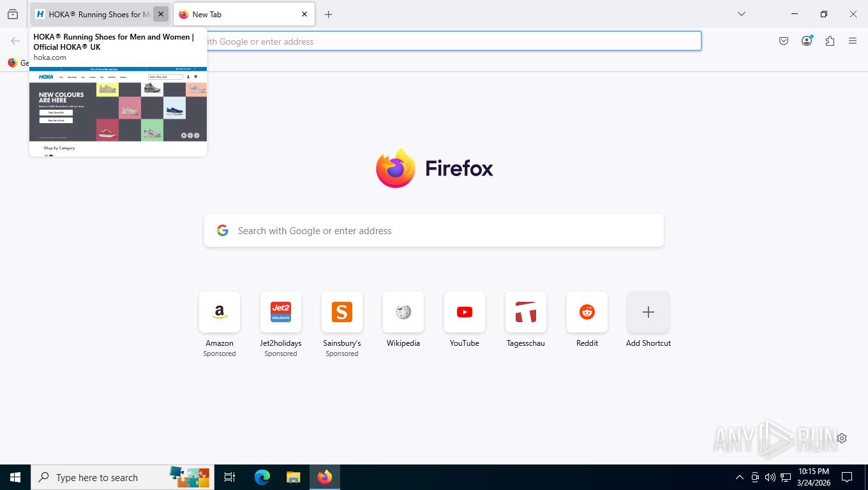Switch to the HOKA Running Shoes tab
The image size is (868, 490).
click(x=92, y=14)
